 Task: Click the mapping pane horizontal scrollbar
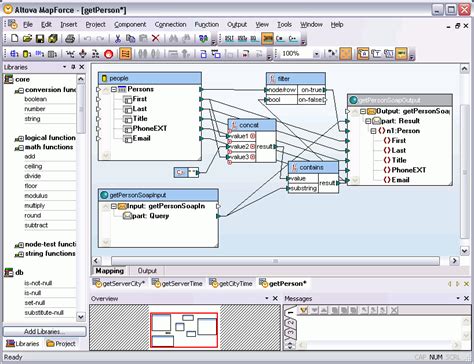(x=275, y=261)
